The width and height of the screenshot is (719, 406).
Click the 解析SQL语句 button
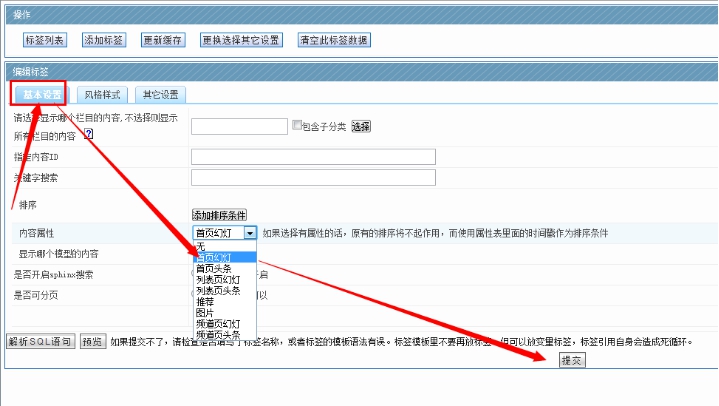tap(40, 341)
